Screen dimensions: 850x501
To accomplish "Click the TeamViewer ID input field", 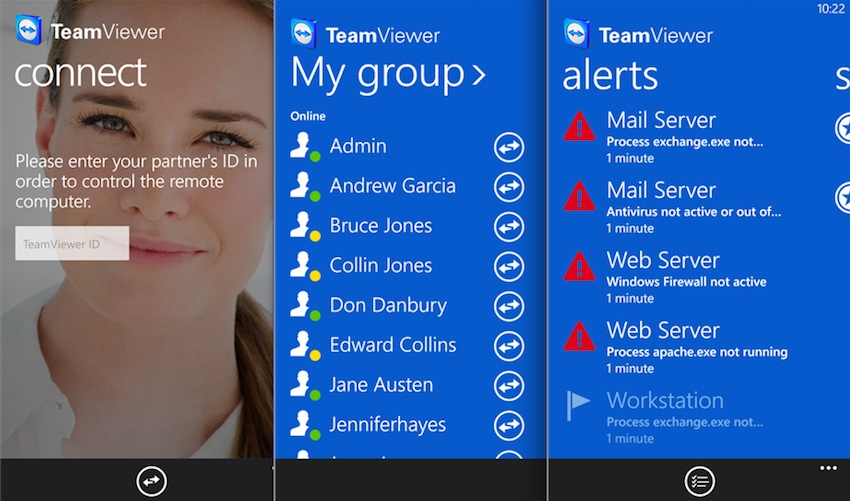I will coord(72,243).
